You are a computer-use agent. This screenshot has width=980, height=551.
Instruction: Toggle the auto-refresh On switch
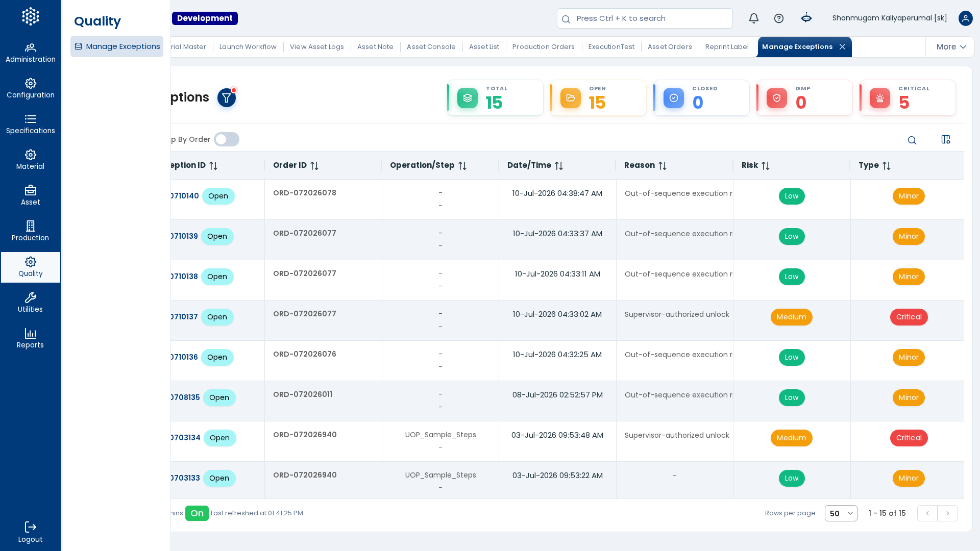[x=197, y=513]
